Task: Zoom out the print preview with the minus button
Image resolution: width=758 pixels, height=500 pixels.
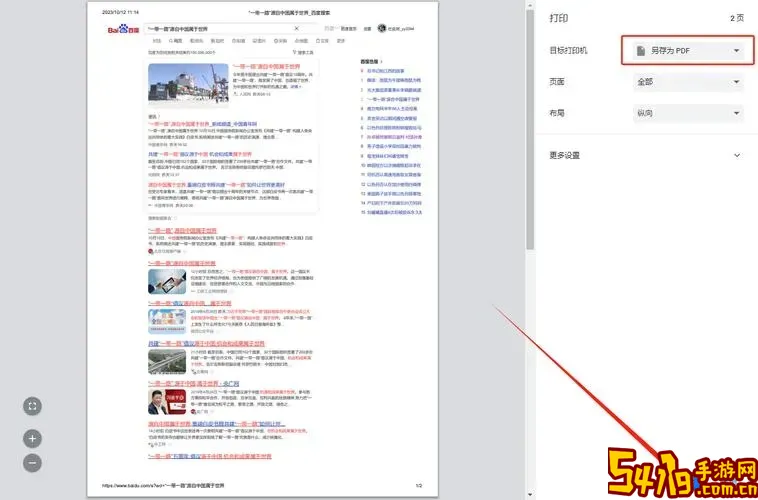Action: tap(32, 463)
